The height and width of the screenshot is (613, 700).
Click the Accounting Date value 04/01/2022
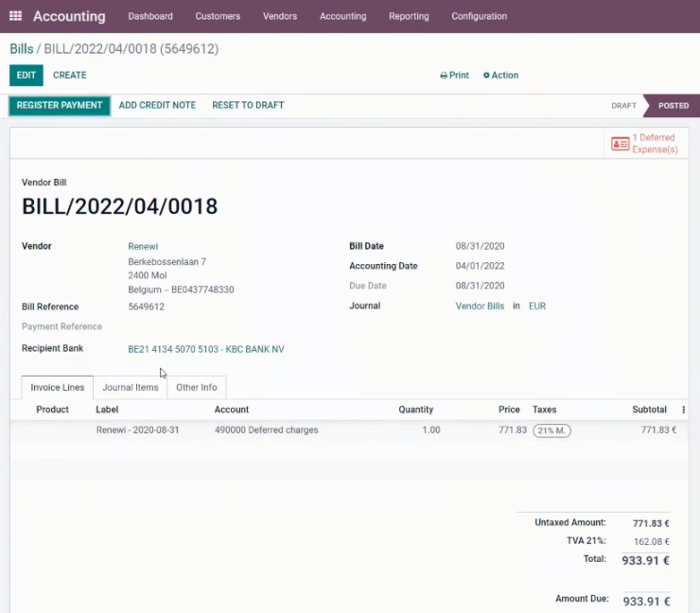480,266
